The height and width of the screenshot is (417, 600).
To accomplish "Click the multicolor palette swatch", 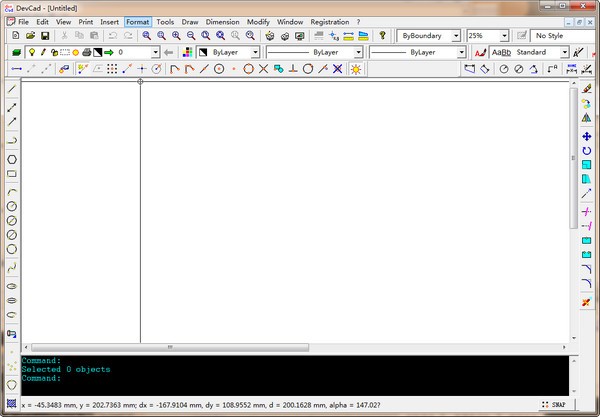I will pyautogui.click(x=187, y=52).
